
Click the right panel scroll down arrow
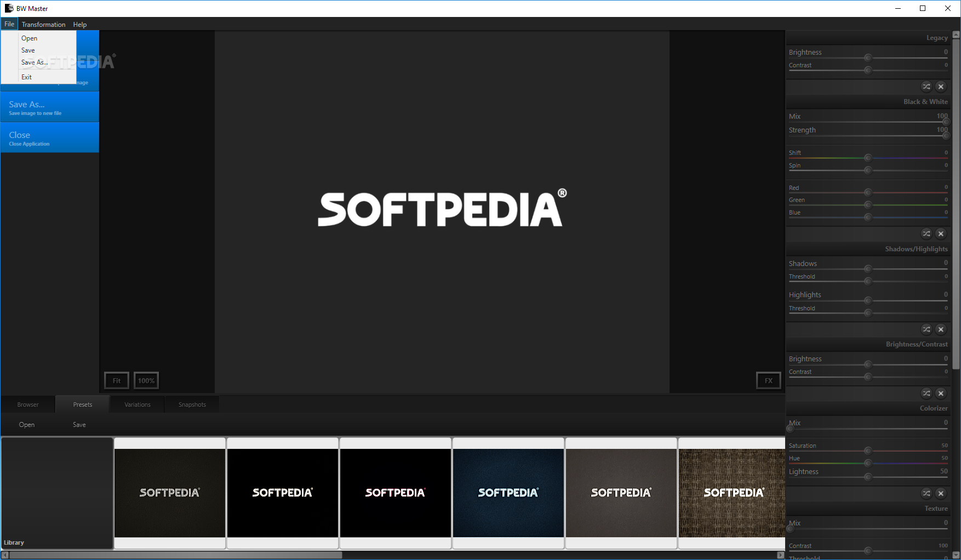[956, 555]
